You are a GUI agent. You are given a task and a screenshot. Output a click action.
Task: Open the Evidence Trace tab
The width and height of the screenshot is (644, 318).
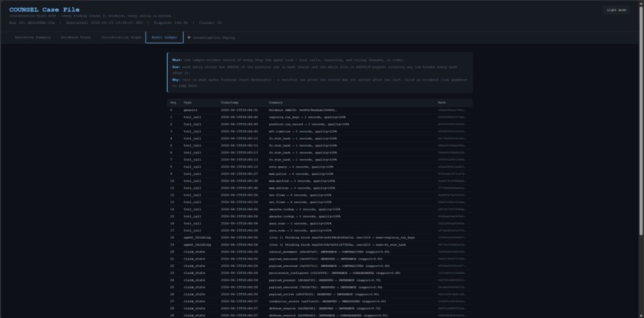pyautogui.click(x=76, y=38)
